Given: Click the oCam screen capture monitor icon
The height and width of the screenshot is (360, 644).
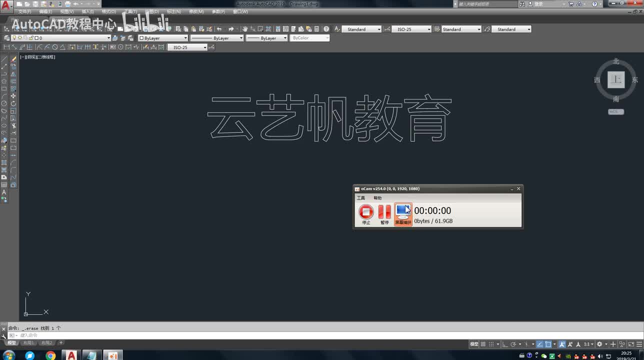Looking at the screenshot, I should (403, 214).
